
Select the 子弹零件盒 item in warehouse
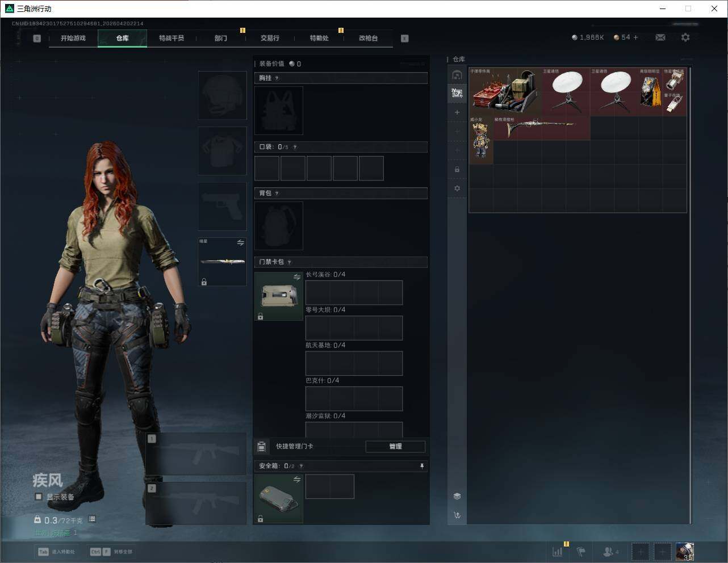[x=505, y=92]
